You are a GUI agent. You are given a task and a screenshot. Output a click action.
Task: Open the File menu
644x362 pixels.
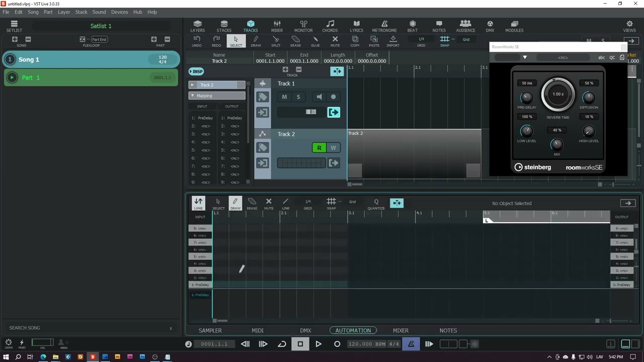[6, 12]
